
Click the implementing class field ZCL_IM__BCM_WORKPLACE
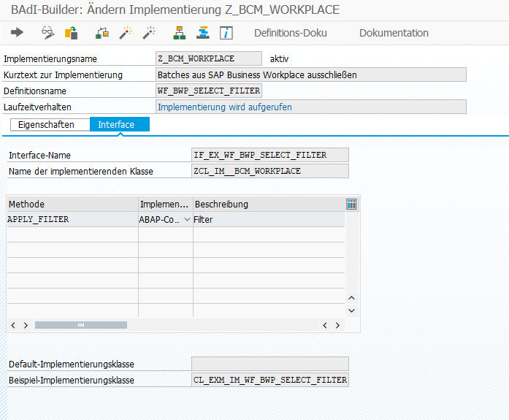pos(270,171)
